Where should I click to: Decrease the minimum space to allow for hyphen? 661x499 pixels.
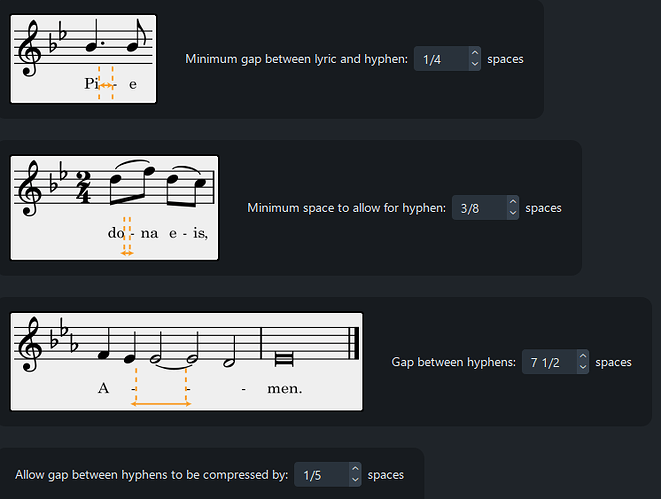512,214
